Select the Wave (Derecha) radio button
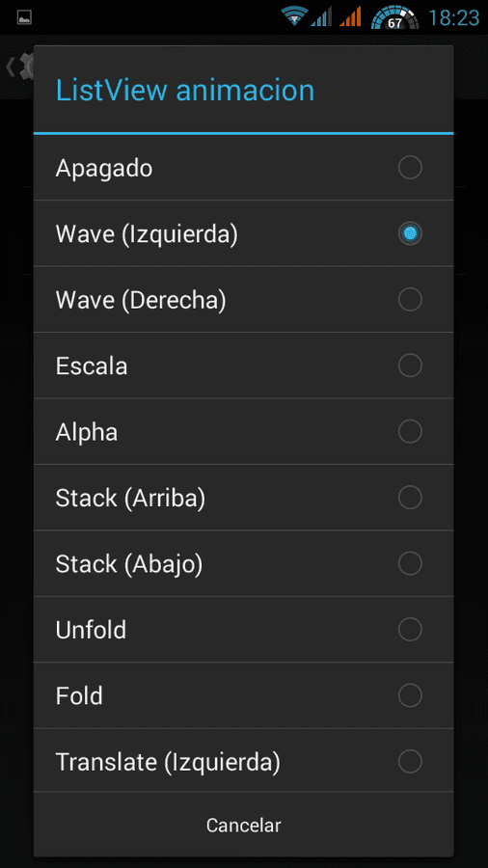 pyautogui.click(x=410, y=300)
